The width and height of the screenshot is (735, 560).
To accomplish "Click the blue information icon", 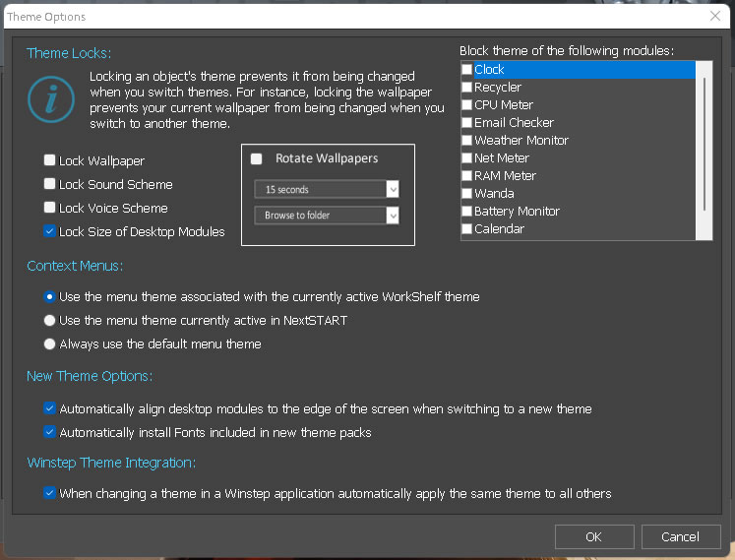I will point(50,99).
